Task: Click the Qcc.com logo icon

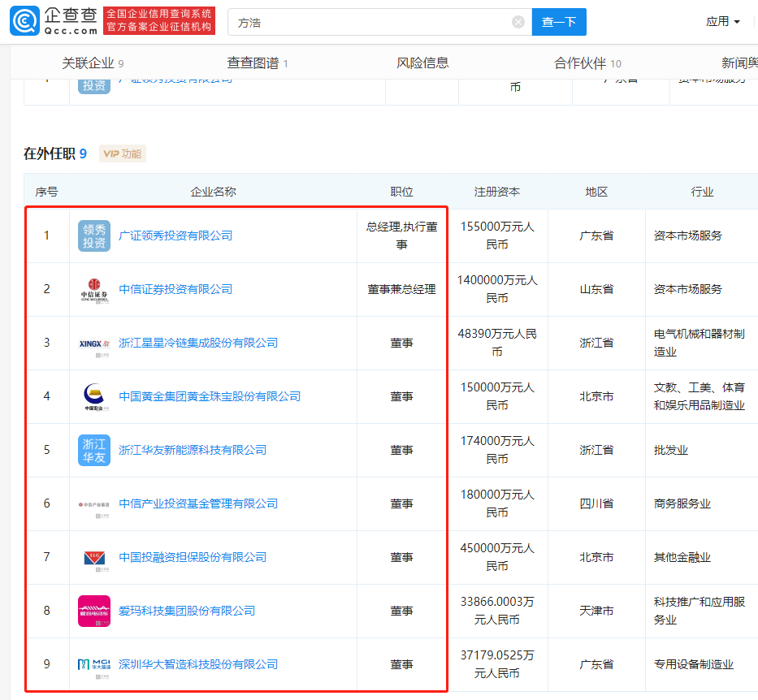Action: (24, 21)
